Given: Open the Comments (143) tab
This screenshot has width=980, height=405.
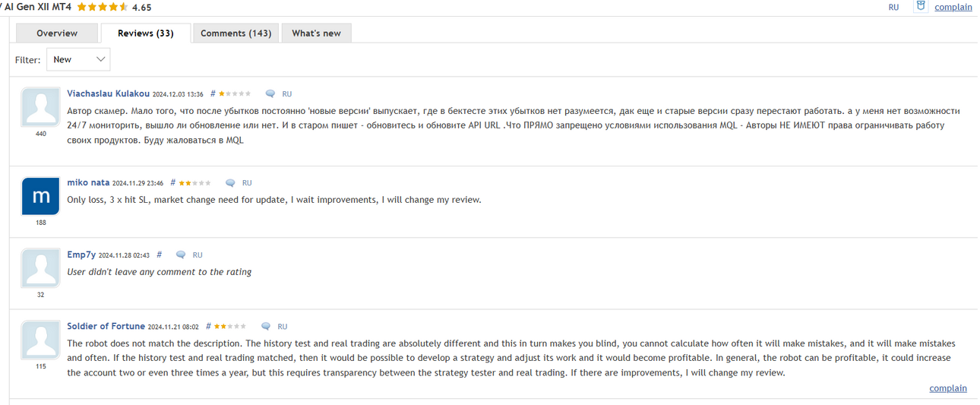Looking at the screenshot, I should [x=236, y=33].
